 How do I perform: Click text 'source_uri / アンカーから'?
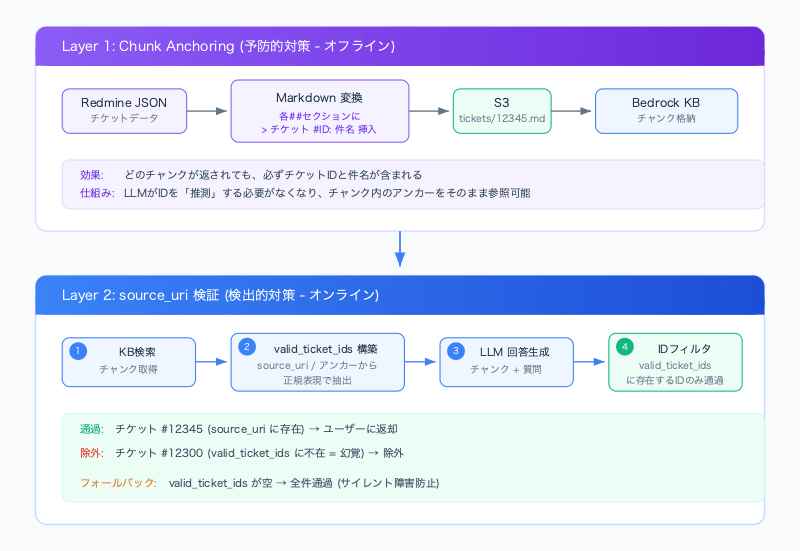coord(317,365)
